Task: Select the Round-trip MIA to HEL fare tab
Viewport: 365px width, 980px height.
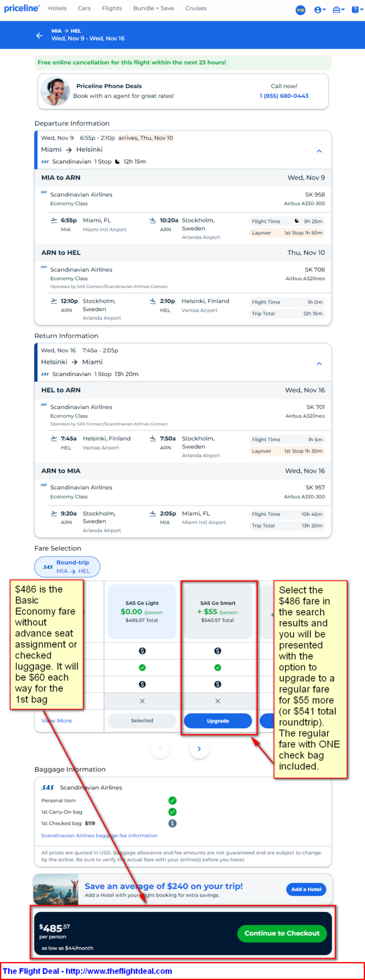Action: [67, 567]
